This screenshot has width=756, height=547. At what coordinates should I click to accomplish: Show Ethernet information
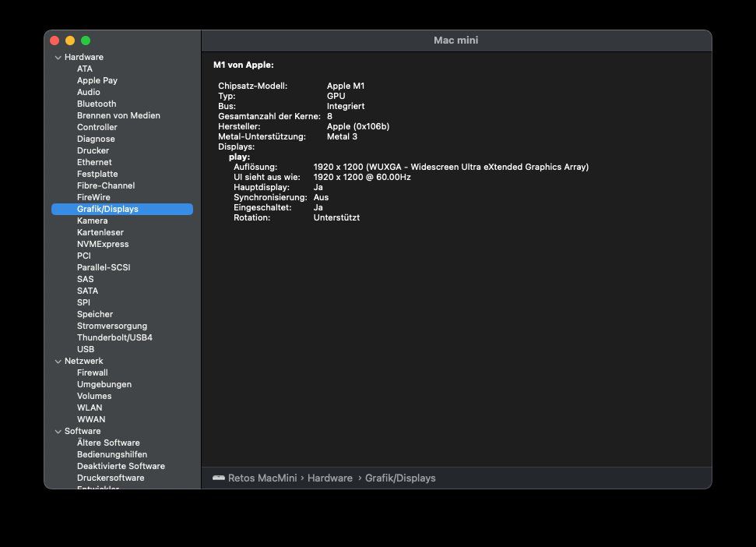(94, 162)
